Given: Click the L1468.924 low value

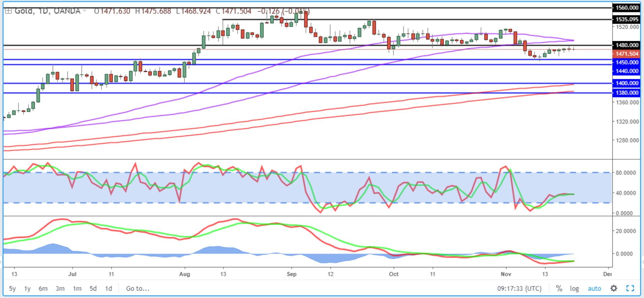Looking at the screenshot, I should click(x=193, y=11).
